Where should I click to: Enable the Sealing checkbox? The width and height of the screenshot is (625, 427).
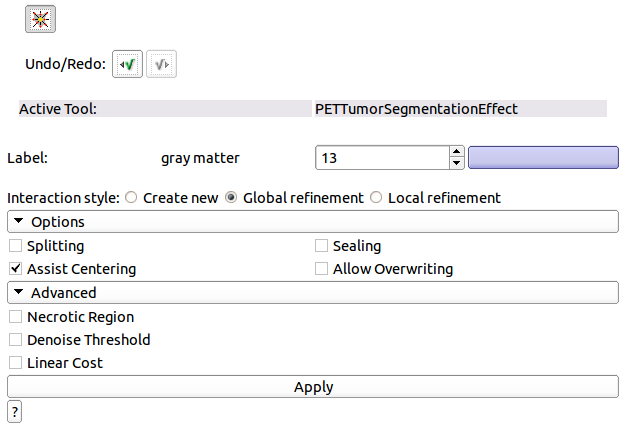tap(322, 246)
